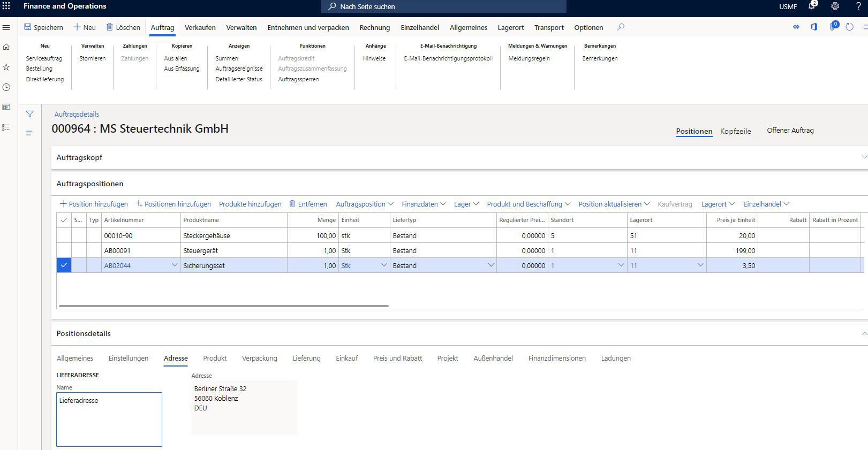Open the Produkt und Beschaffung dropdown
This screenshot has height=450, width=868.
click(529, 204)
